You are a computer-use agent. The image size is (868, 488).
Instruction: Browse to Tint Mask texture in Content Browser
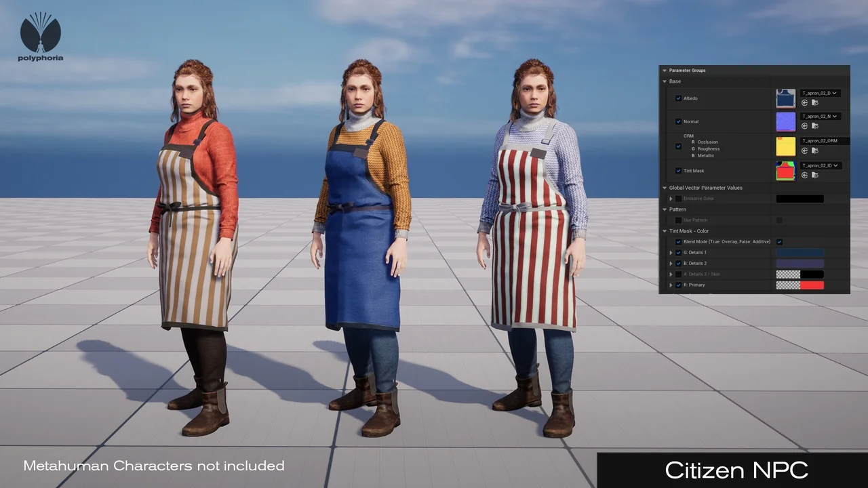pos(814,175)
